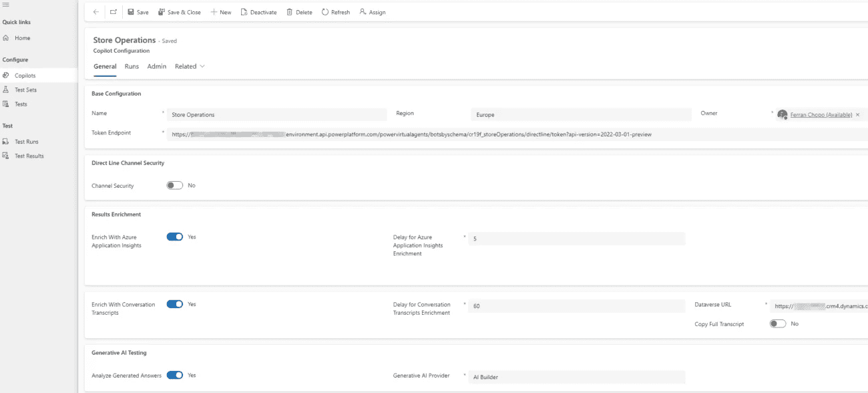The width and height of the screenshot is (868, 393).
Task: Enable the Copy Full Transcript toggle
Action: [778, 323]
